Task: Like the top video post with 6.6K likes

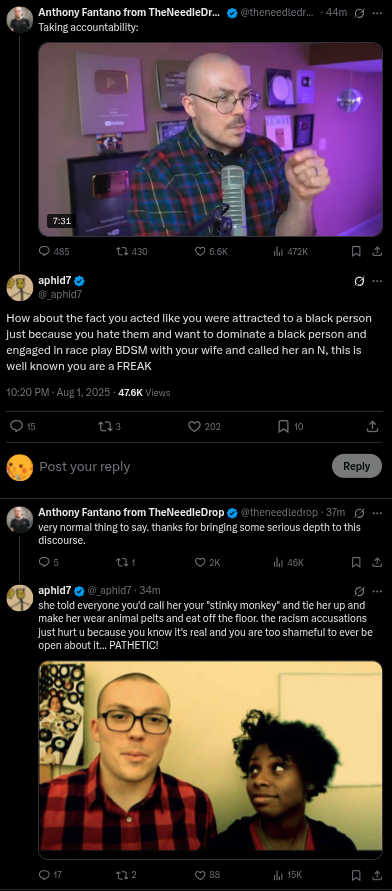Action: (211, 251)
